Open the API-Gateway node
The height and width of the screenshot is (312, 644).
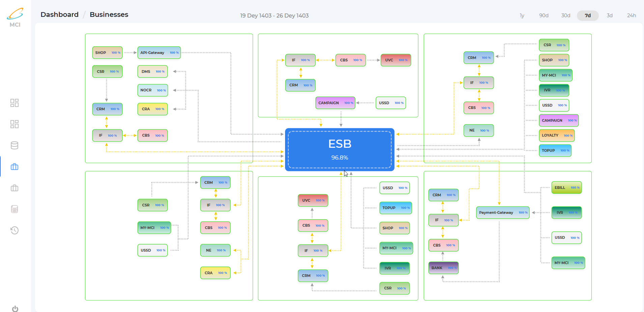tap(159, 53)
